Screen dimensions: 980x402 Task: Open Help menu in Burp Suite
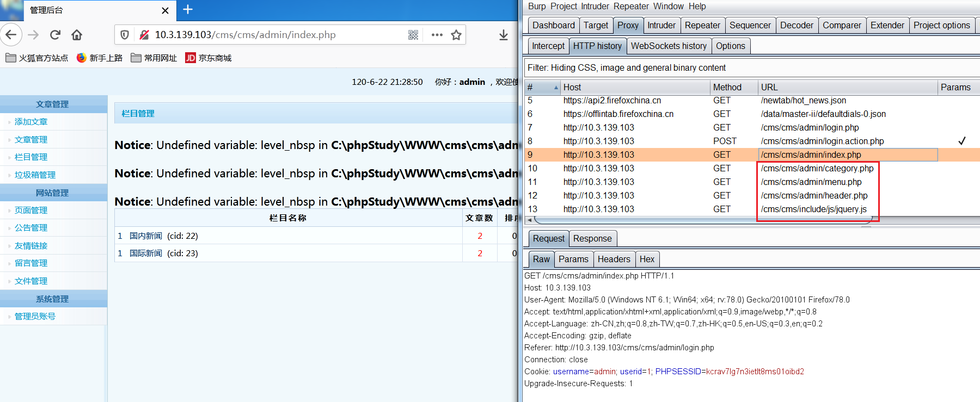(x=697, y=7)
